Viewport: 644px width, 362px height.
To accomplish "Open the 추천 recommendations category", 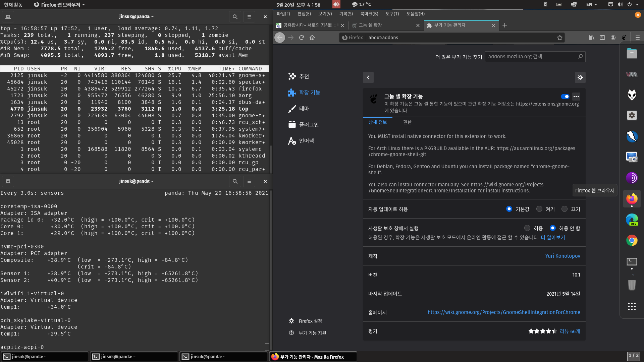I will [x=299, y=76].
